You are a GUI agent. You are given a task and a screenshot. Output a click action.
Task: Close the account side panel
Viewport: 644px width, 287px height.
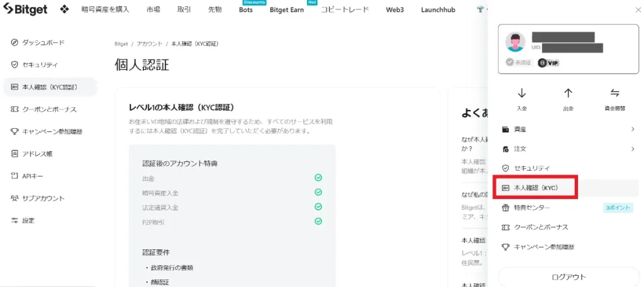click(638, 11)
